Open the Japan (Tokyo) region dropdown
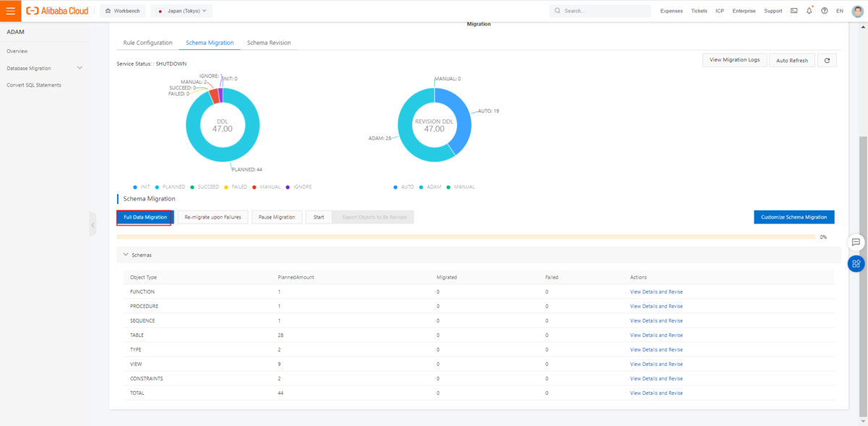The image size is (868, 426). 181,11
